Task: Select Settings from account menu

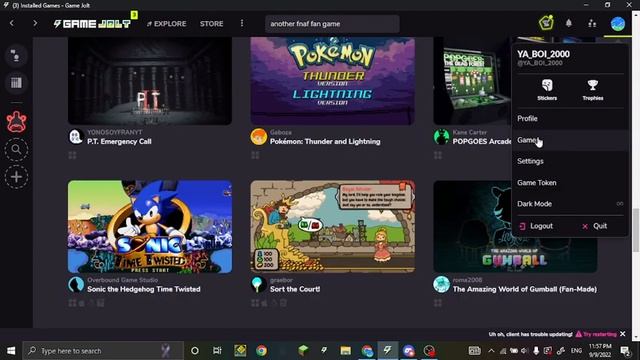Action: 570,161
